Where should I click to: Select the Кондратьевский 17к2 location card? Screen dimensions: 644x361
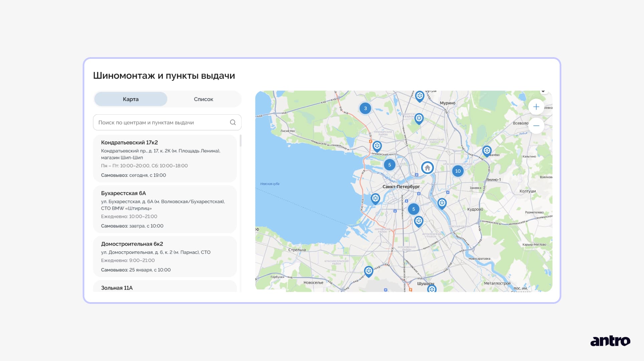pos(165,158)
